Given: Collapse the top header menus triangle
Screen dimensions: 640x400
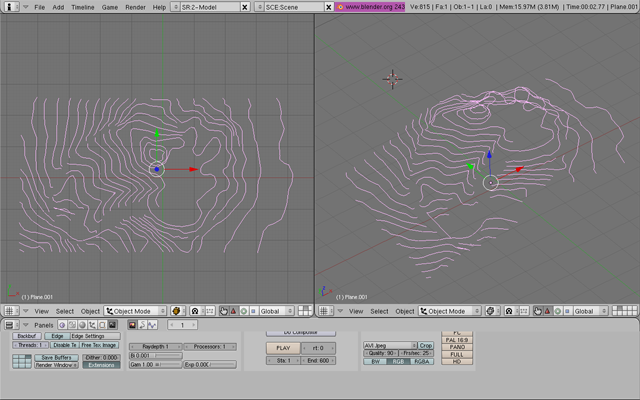Looking at the screenshot, I should 25,7.
